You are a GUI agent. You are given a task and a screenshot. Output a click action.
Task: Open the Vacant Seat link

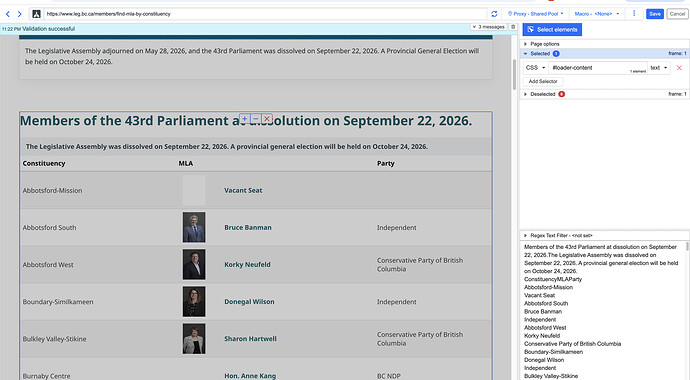tap(243, 190)
